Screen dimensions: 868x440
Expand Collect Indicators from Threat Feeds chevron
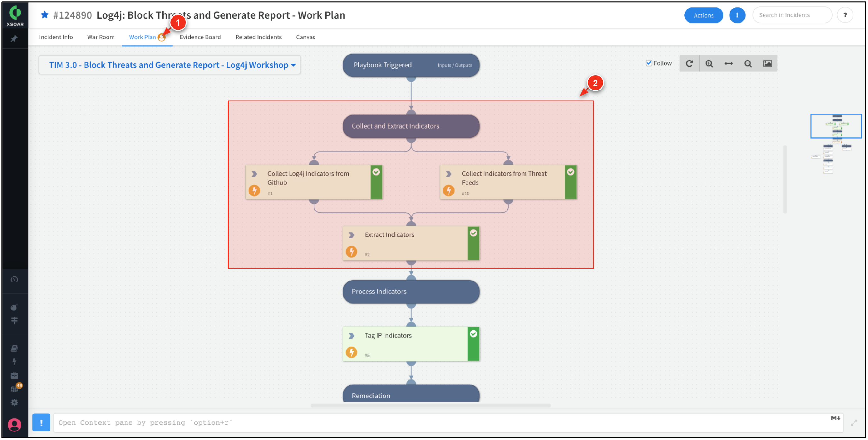(449, 174)
